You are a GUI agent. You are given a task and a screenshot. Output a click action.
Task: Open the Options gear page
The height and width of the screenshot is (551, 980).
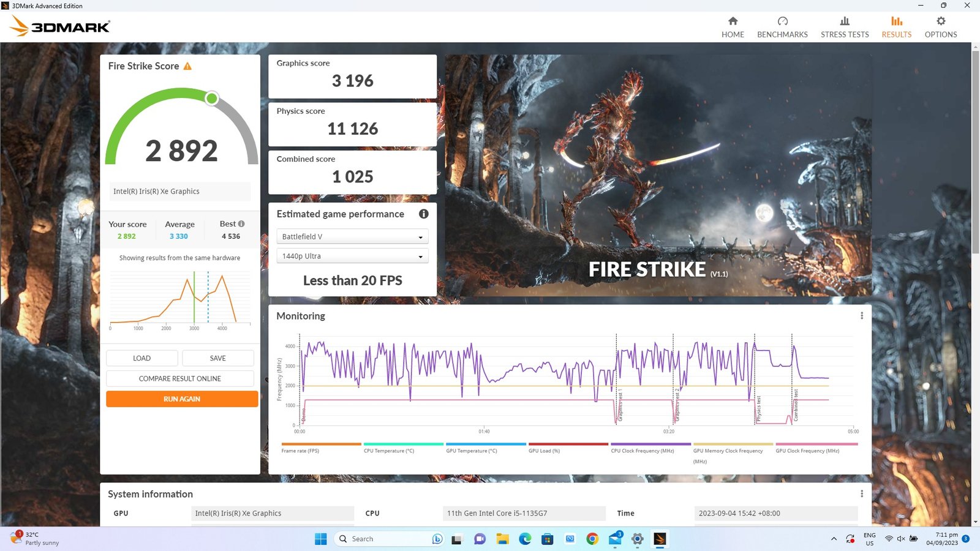[940, 28]
